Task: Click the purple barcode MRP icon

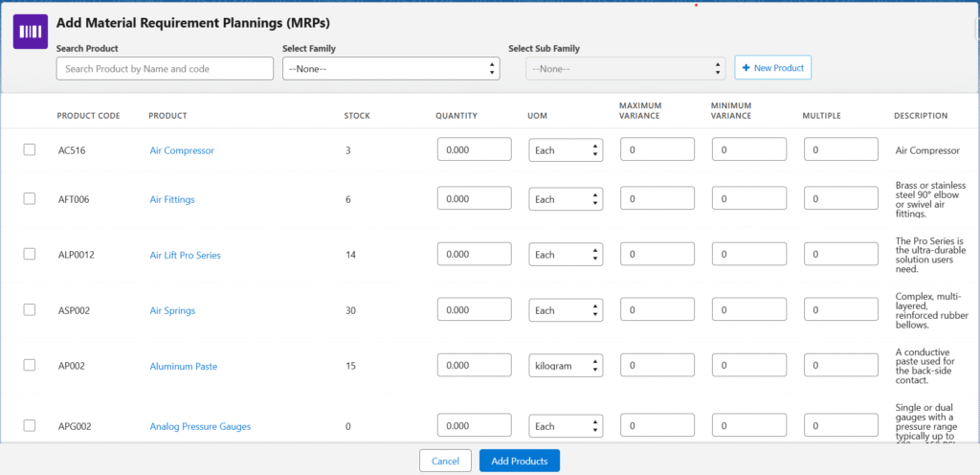Action: pyautogui.click(x=31, y=32)
